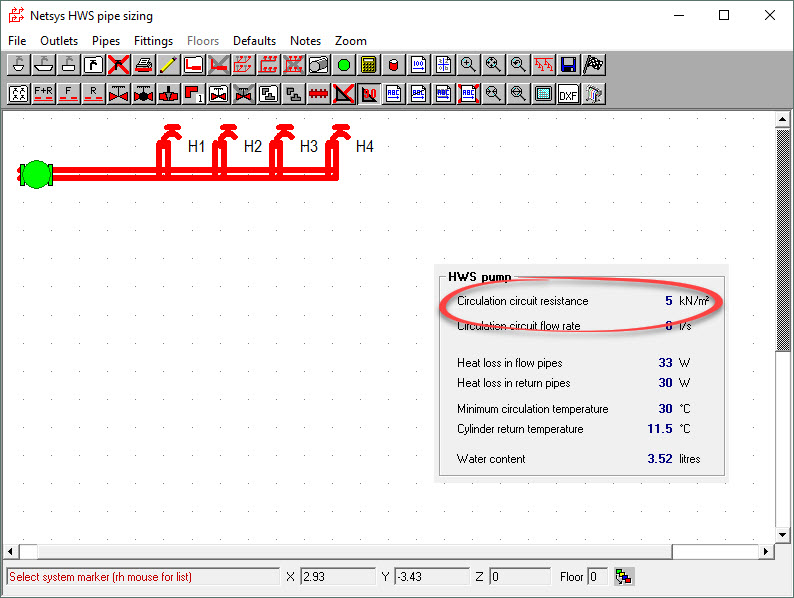
Task: Click the colored blocks icon beside Floor field
Action: (x=624, y=576)
